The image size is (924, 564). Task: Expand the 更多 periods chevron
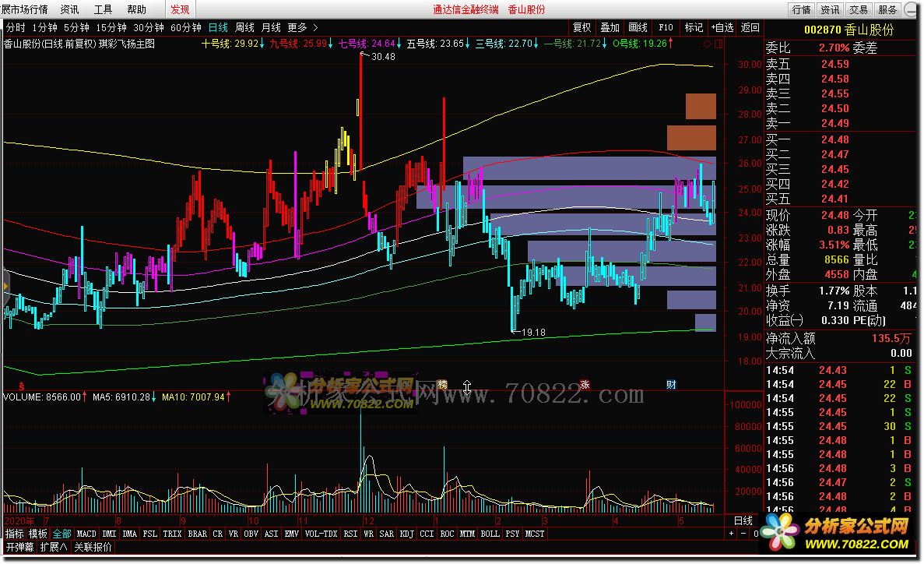coord(315,28)
